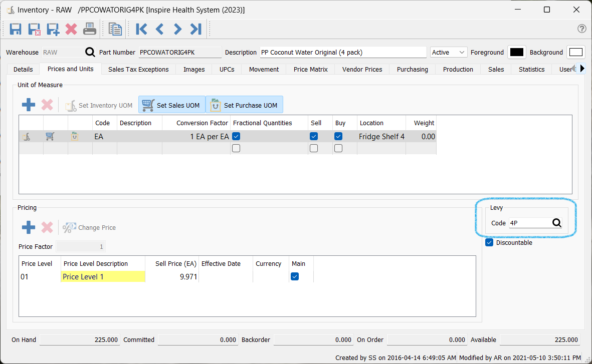This screenshot has height=364, width=592.
Task: Click into the Description text field
Action: coord(343,52)
